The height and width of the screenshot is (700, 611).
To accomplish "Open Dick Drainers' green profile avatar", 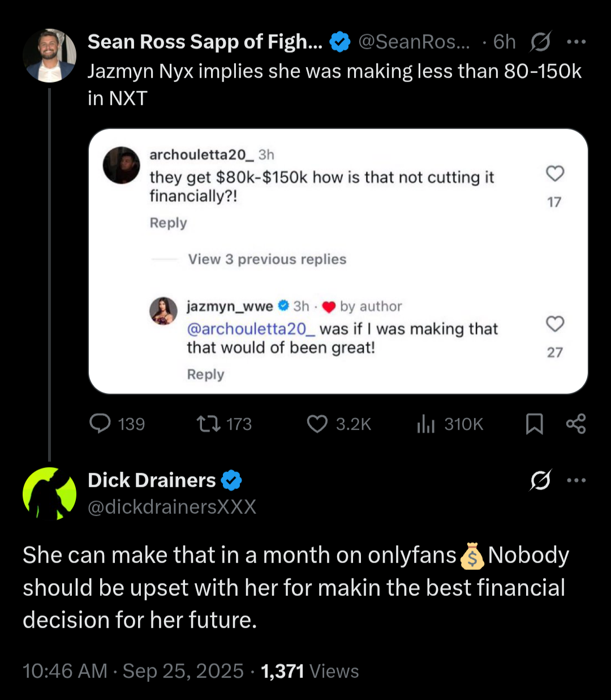I will pos(49,493).
